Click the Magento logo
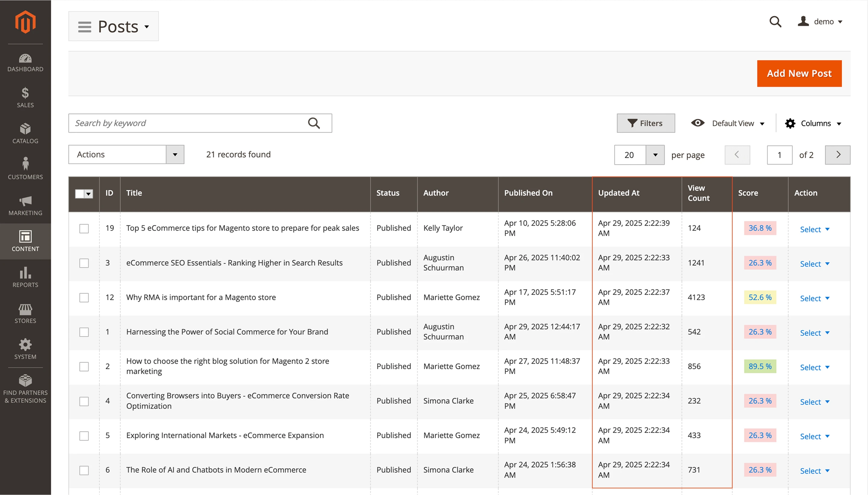The height and width of the screenshot is (495, 868). 25,21
